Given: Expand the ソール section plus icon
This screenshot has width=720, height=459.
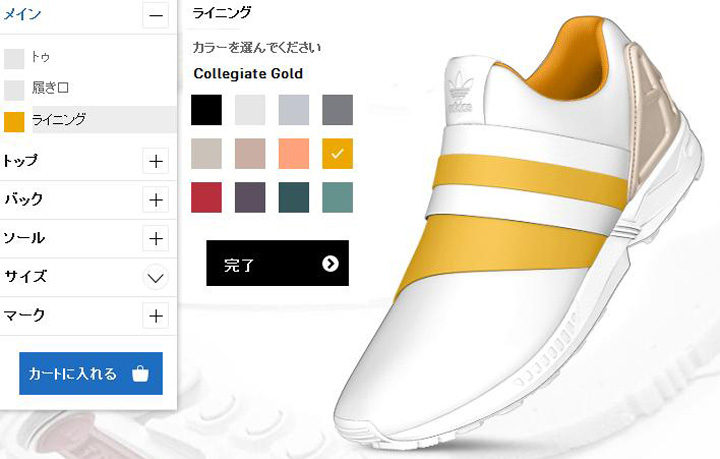Looking at the screenshot, I should pyautogui.click(x=155, y=239).
